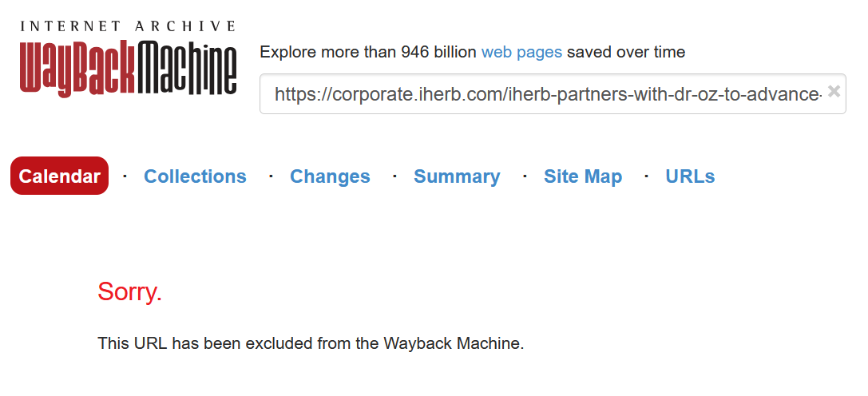
Task: Click the black "Machine" part of the logo
Action: pos(187,69)
